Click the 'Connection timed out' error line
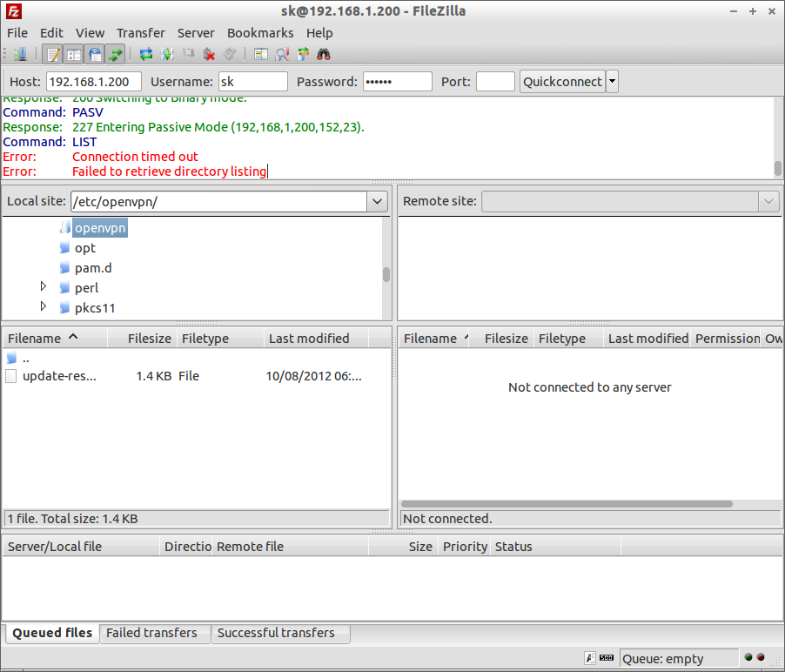Screen dimensions: 785x672 coord(135,157)
